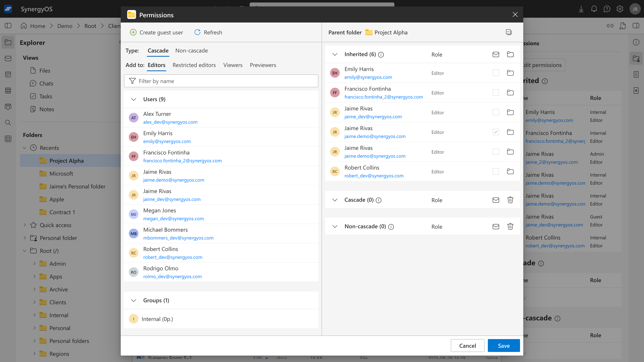The width and height of the screenshot is (644, 362).
Task: Click the Filter by name input field
Action: [x=221, y=81]
